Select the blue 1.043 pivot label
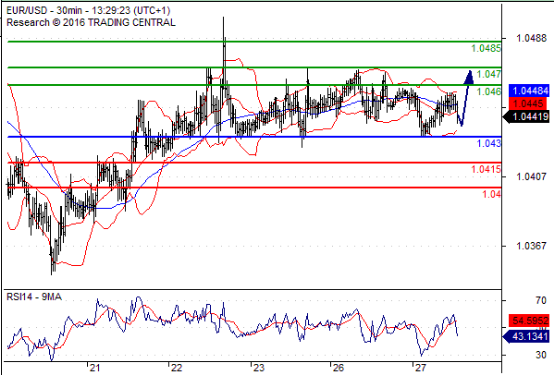This screenshot has width=554, height=376. [x=489, y=143]
